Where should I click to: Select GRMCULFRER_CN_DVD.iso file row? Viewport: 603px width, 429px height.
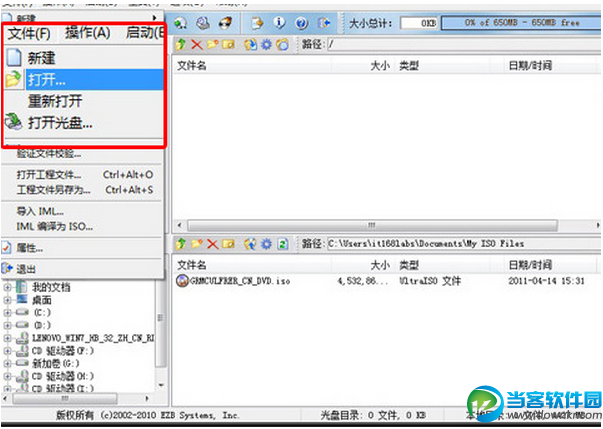click(386, 281)
